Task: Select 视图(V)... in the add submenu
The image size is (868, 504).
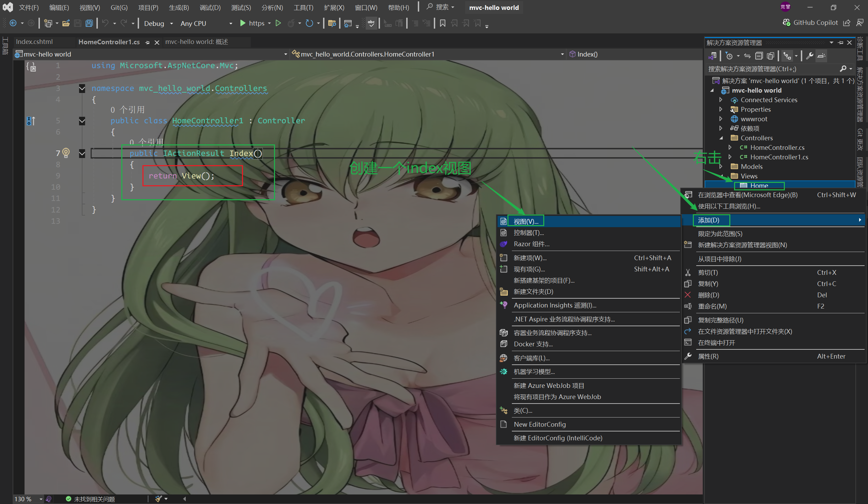Action: coord(588,221)
